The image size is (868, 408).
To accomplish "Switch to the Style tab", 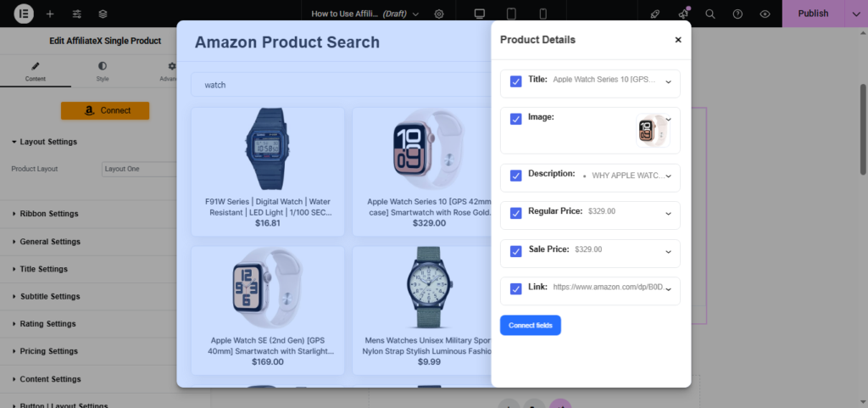I will (103, 71).
